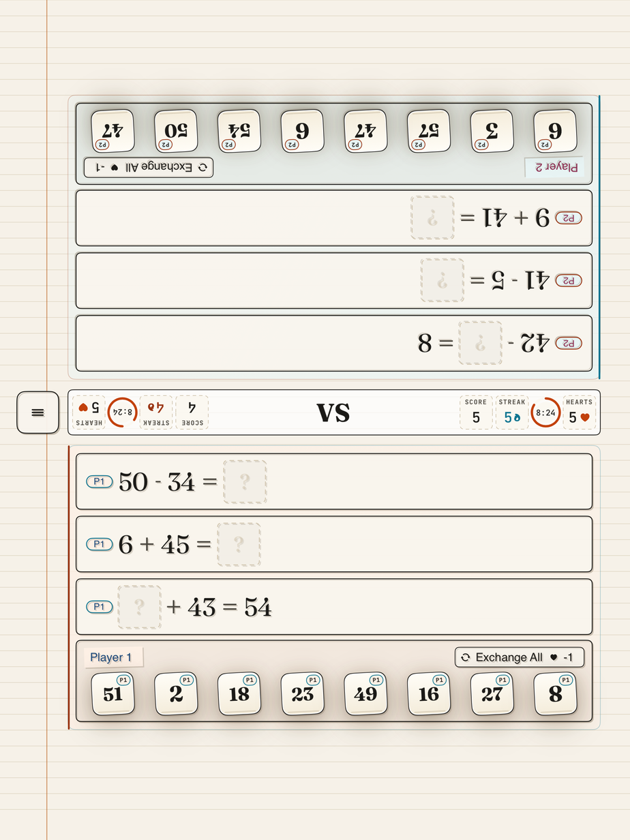Click the answer slot for 6 + 45

click(239, 545)
